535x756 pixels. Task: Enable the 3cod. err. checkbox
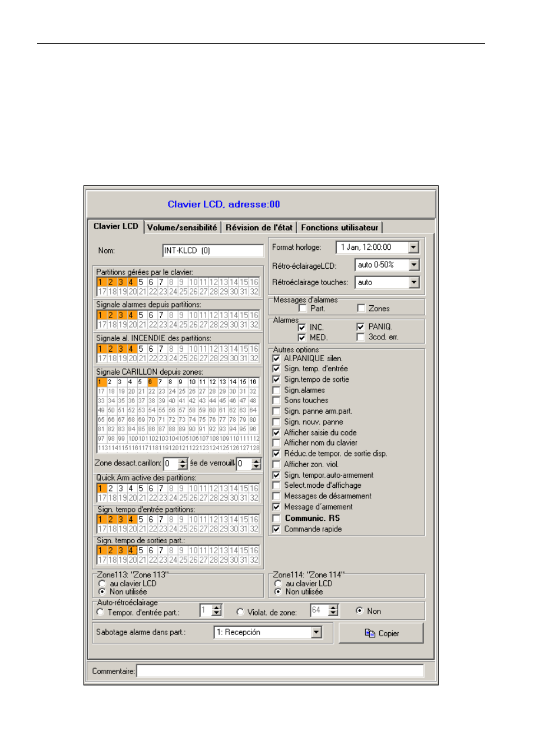tap(360, 337)
